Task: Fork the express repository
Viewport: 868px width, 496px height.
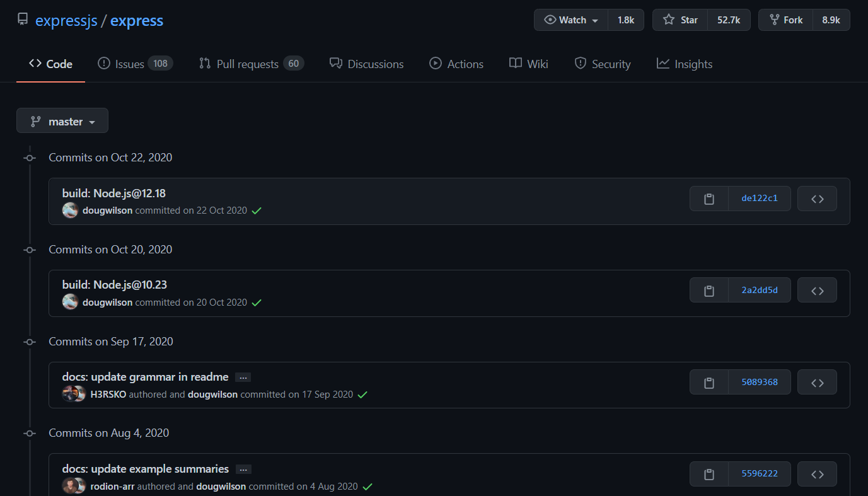Action: click(785, 20)
